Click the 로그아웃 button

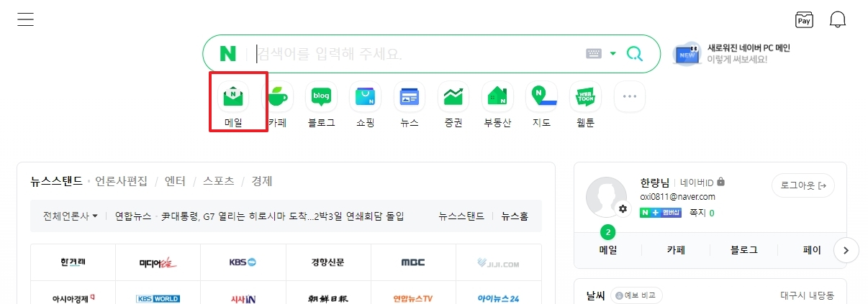803,185
